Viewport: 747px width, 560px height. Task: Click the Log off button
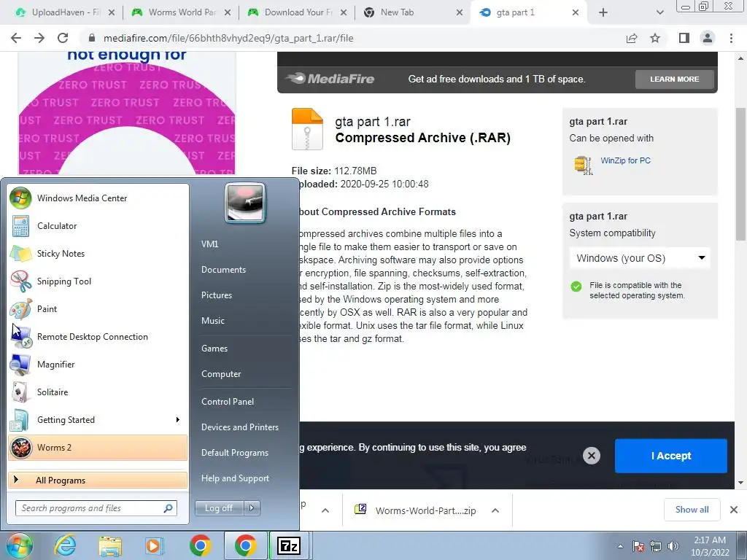click(x=219, y=508)
